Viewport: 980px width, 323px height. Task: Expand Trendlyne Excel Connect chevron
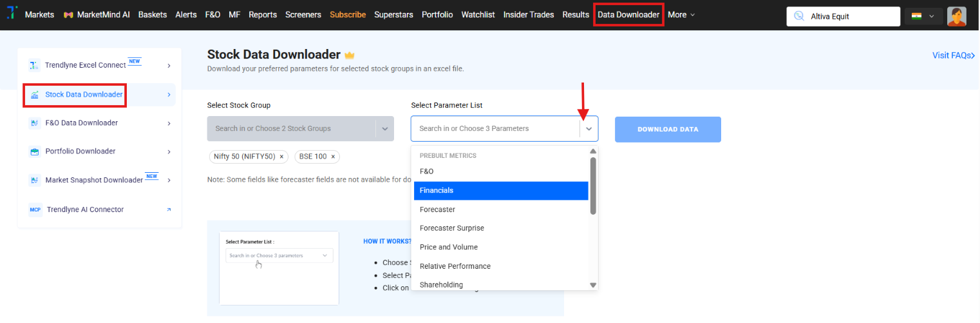click(169, 65)
